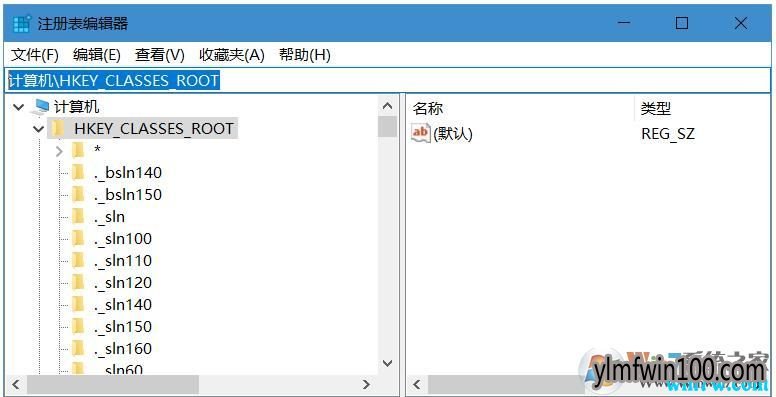This screenshot has width=776, height=397.
Task: Select the ._sln100 key
Action: point(123,239)
